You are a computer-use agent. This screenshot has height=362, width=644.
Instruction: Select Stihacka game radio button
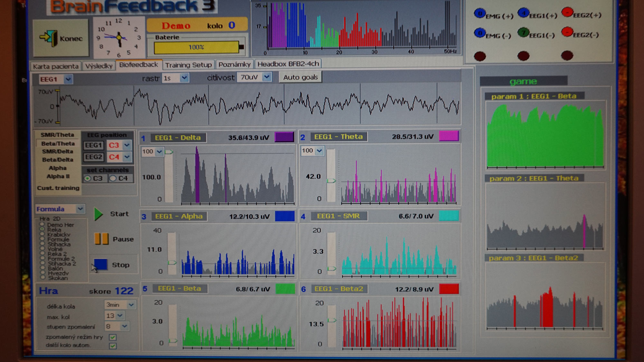42,244
